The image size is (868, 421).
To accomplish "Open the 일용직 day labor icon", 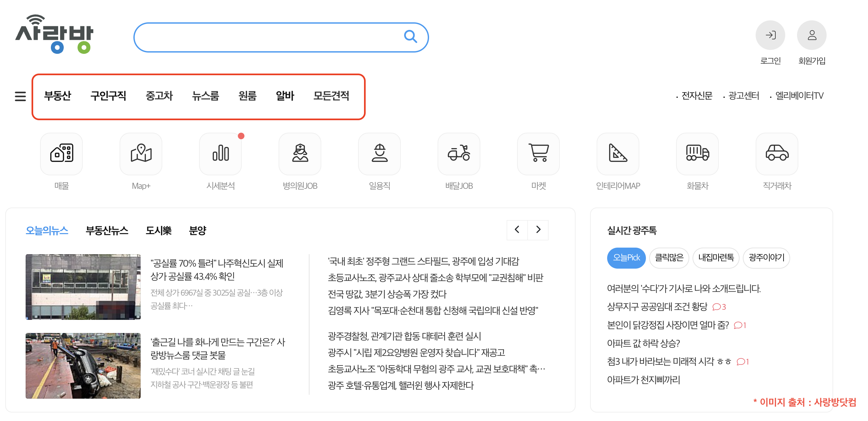I will tap(379, 154).
